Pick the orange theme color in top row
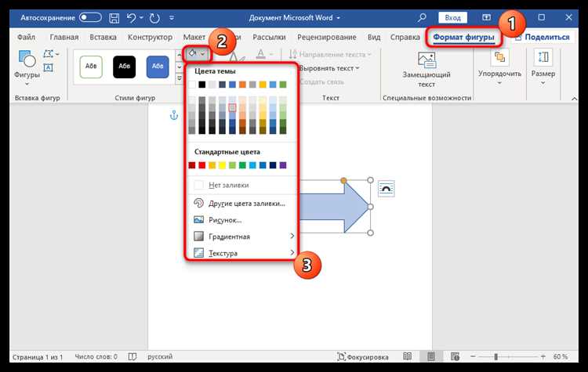The image size is (588, 372). tap(242, 85)
